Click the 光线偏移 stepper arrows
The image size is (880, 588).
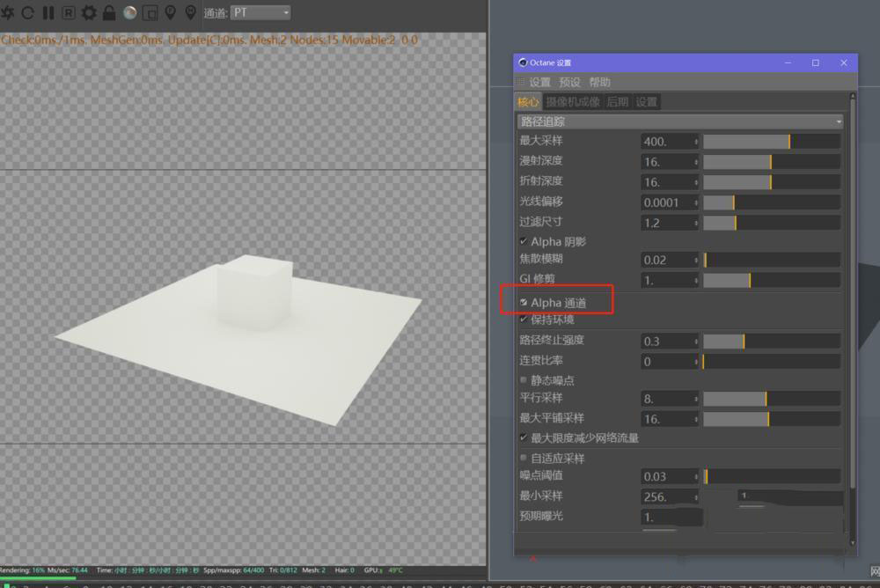[696, 202]
